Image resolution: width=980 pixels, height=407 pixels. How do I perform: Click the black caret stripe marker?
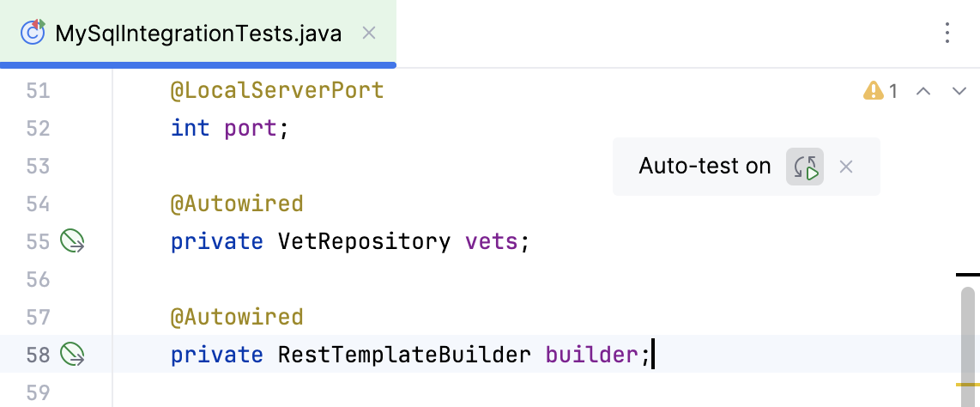pyautogui.click(x=968, y=275)
